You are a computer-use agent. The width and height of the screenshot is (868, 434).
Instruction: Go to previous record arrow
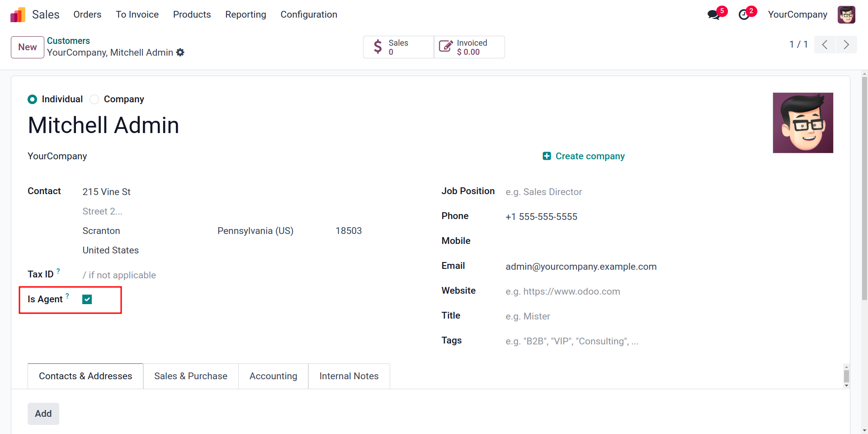[825, 44]
